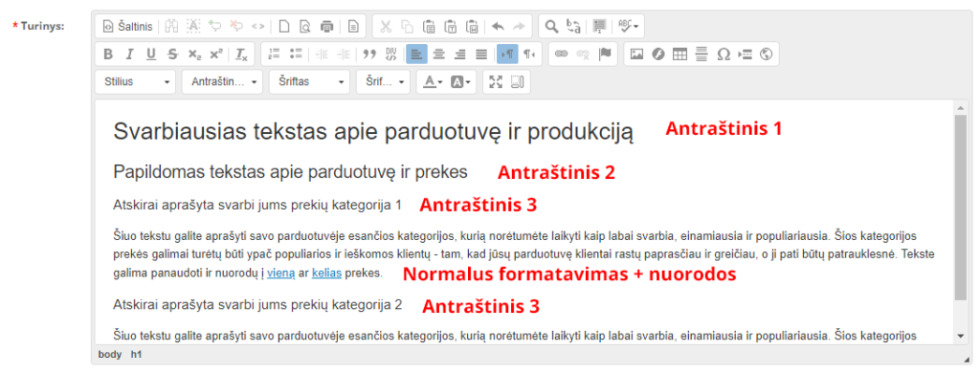
Task: Insert a page break
Action: click(745, 55)
